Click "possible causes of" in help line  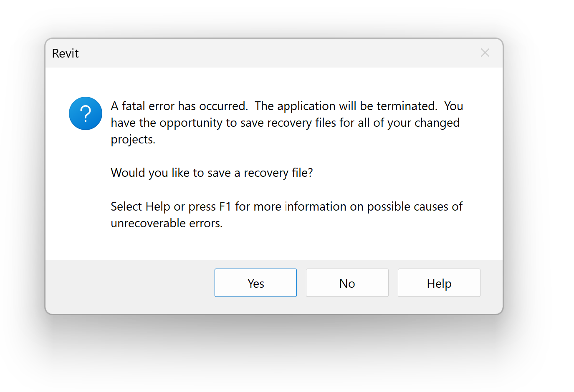pos(415,206)
